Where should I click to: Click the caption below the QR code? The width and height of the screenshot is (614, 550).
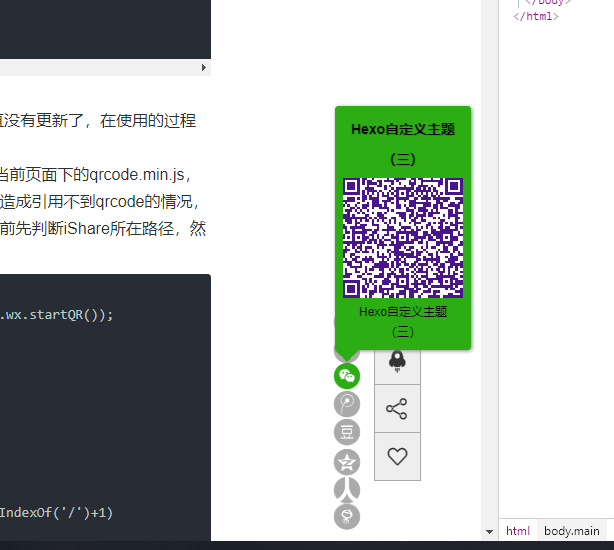coord(403,312)
